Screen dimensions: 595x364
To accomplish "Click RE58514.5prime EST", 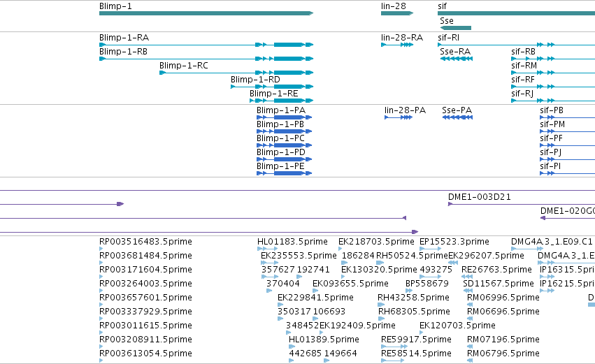I will click(393, 361).
